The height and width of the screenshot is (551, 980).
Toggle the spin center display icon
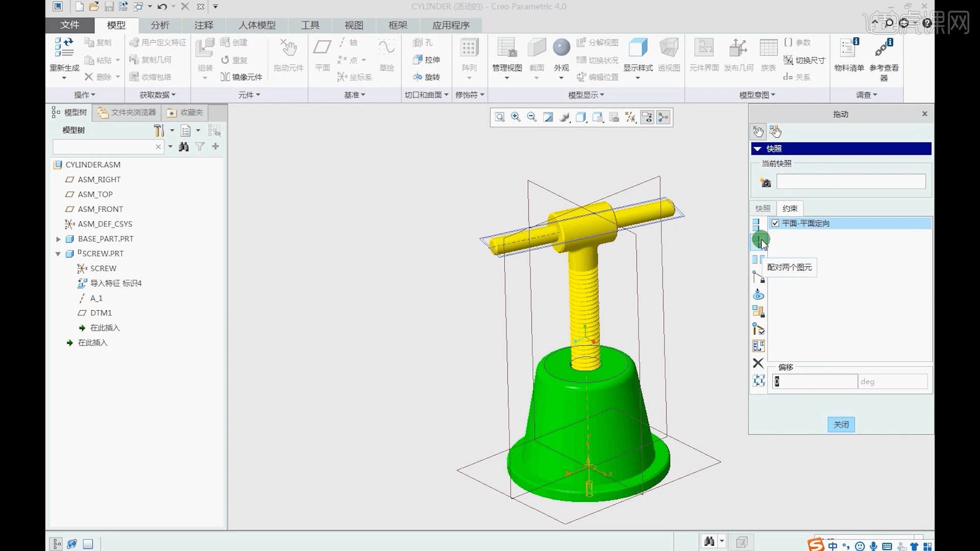pyautogui.click(x=663, y=117)
